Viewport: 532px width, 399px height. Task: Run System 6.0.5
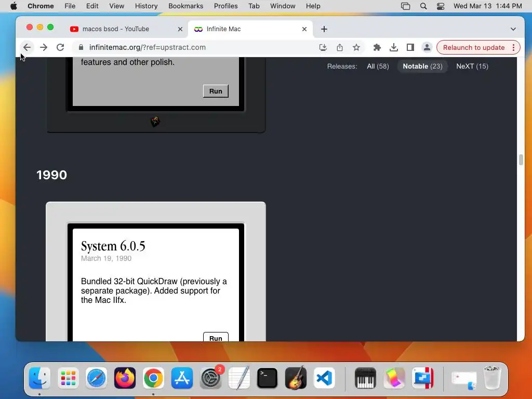(216, 337)
